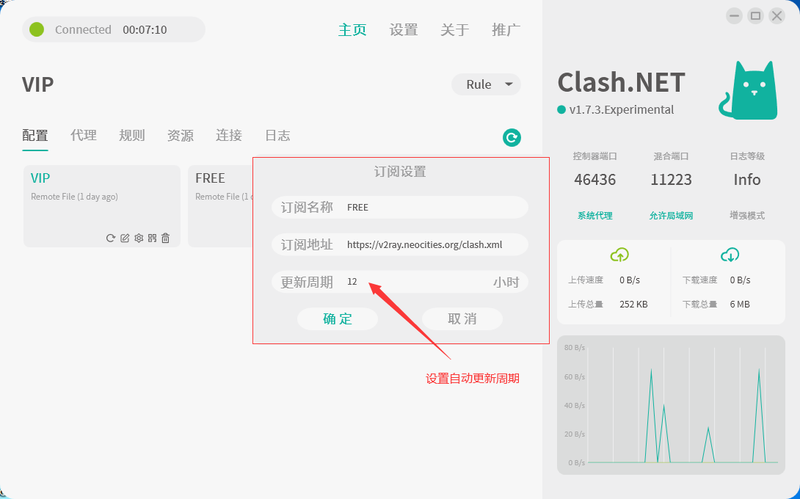Show QR code for VIP profile
800x499 pixels.
click(152, 238)
